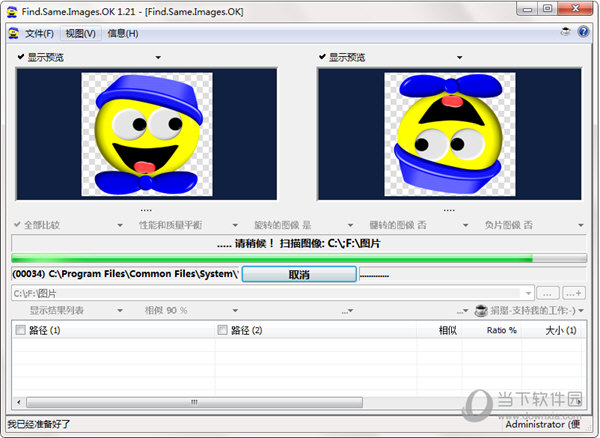Open the 文件(F) menu
The image size is (600, 438).
[x=39, y=34]
